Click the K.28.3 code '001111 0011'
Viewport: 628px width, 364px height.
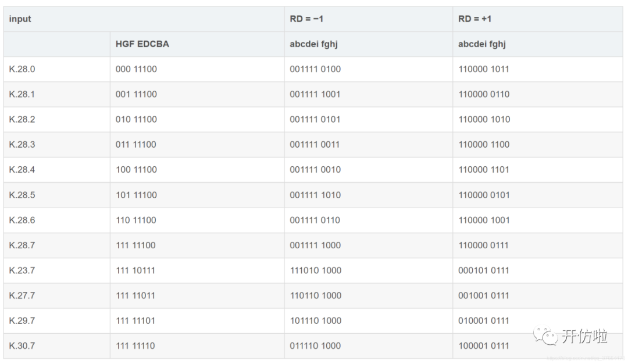[315, 144]
